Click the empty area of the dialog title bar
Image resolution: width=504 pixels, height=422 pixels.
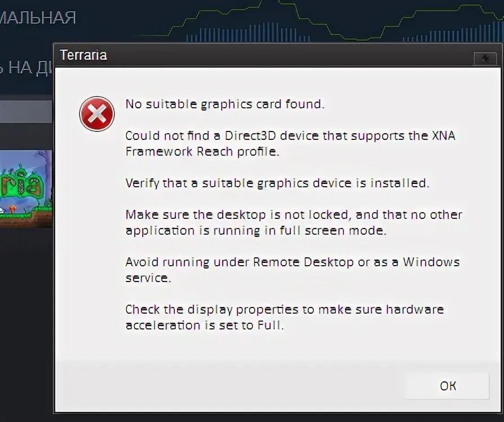pos(289,55)
